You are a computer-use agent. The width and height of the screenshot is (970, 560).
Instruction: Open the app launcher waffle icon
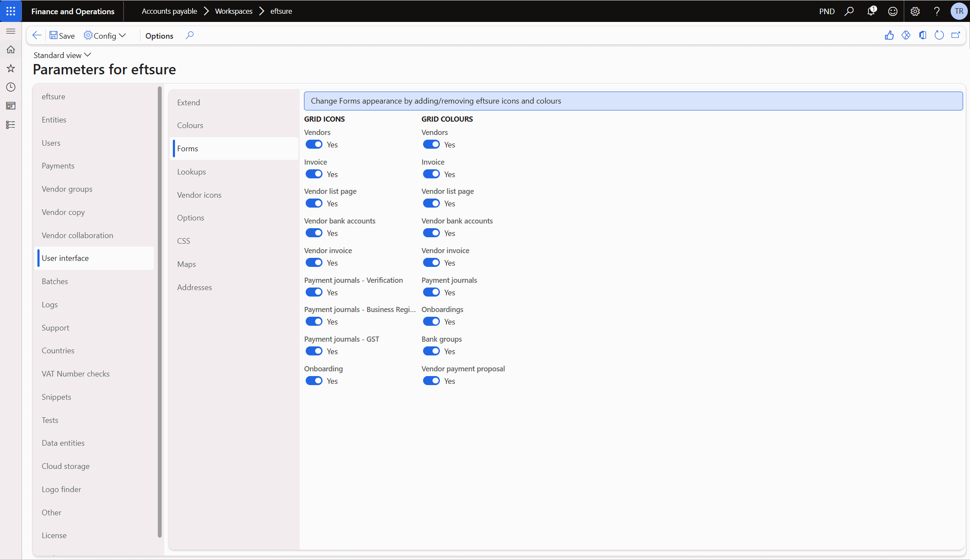click(x=11, y=11)
